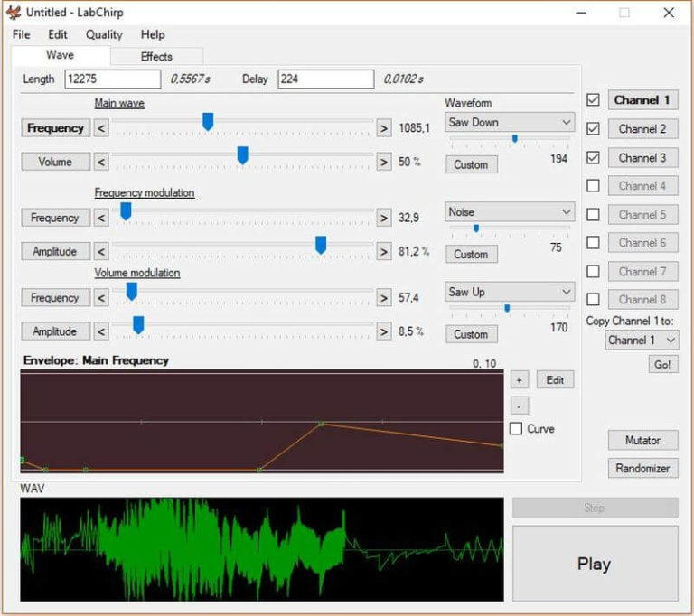Open the Saw Down waveform dropdown
The height and width of the screenshot is (616, 694).
(x=510, y=122)
